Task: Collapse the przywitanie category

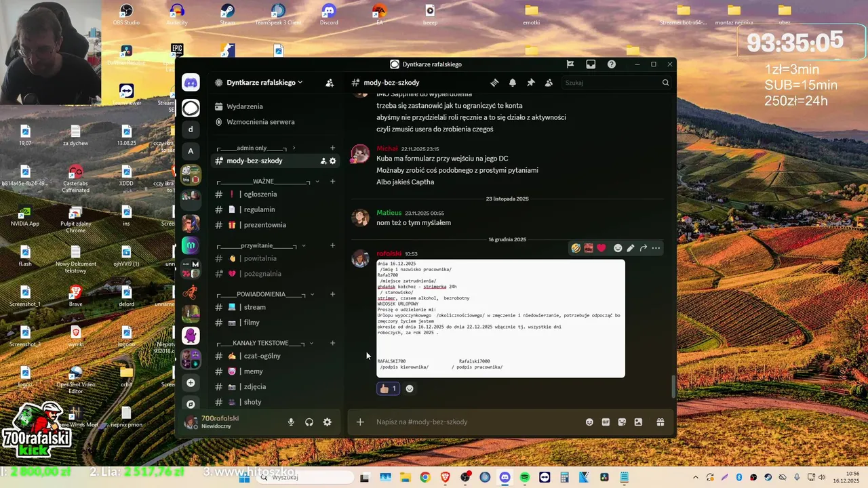Action: click(x=261, y=245)
